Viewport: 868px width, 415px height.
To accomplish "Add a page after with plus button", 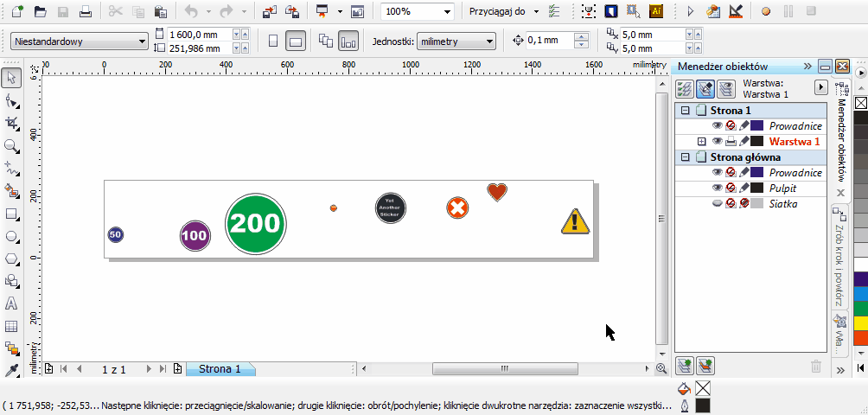I will (178, 368).
